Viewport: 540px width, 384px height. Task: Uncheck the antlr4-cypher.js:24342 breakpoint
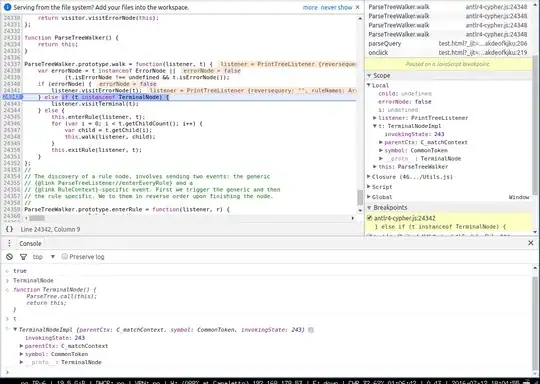click(x=369, y=218)
